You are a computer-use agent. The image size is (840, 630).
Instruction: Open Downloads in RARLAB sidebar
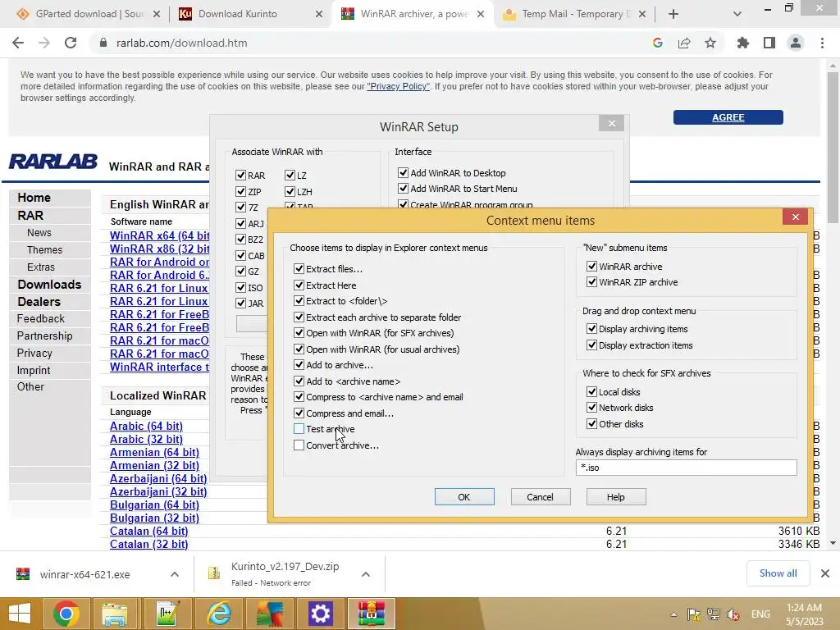click(x=49, y=285)
